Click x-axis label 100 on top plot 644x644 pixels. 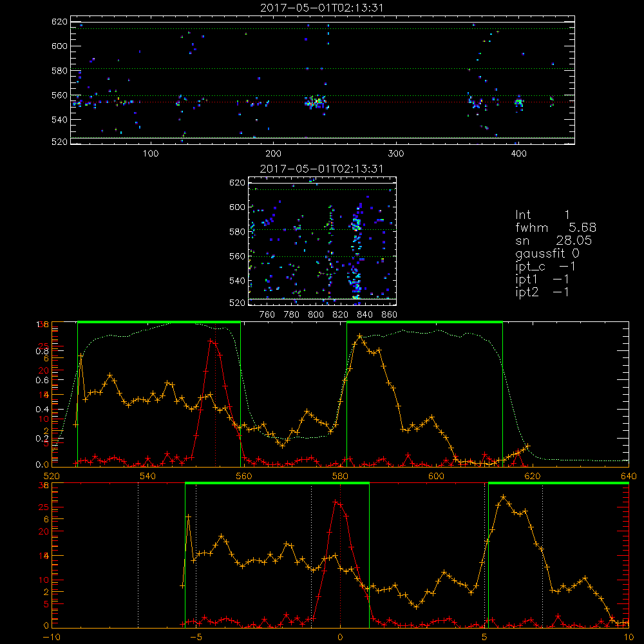[x=151, y=154]
